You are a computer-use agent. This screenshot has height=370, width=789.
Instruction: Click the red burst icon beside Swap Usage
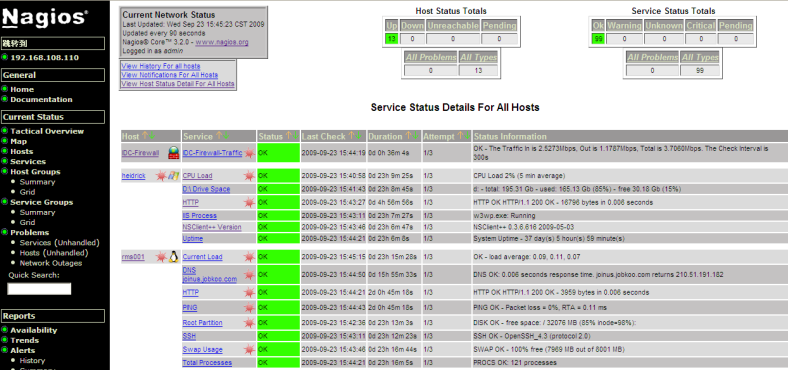(x=249, y=349)
